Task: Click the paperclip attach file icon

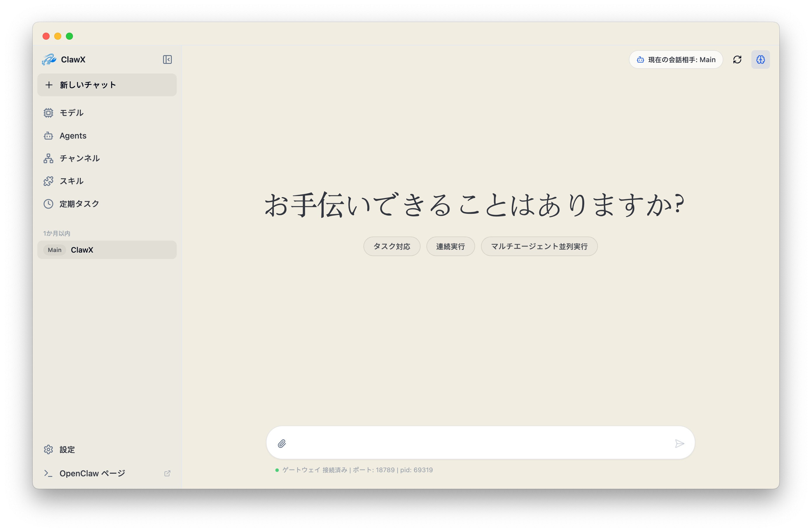Action: click(282, 443)
